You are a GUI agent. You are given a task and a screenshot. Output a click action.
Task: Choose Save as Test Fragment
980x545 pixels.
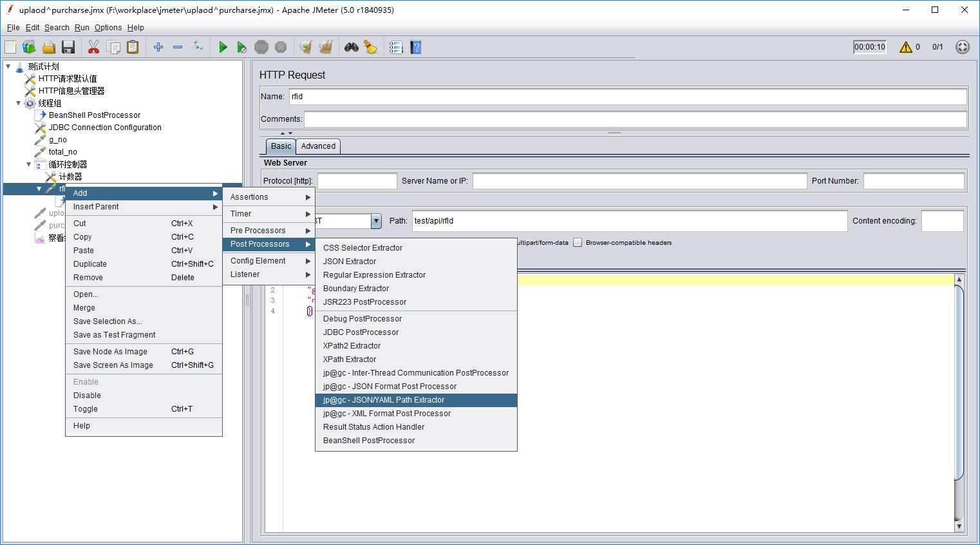click(x=144, y=335)
